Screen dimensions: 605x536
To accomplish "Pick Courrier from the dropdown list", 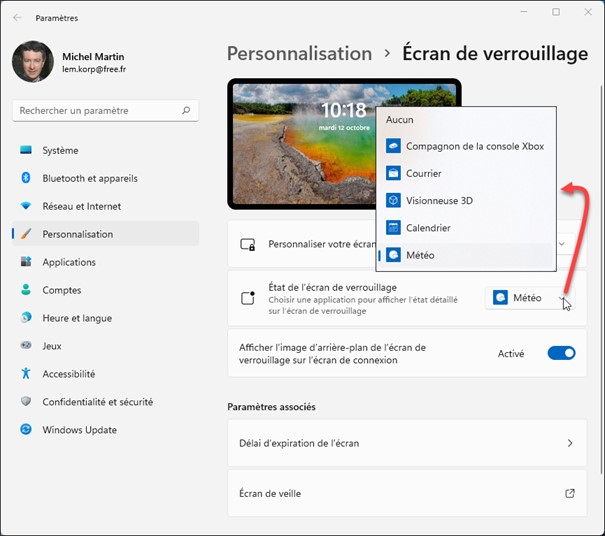I will pos(466,173).
